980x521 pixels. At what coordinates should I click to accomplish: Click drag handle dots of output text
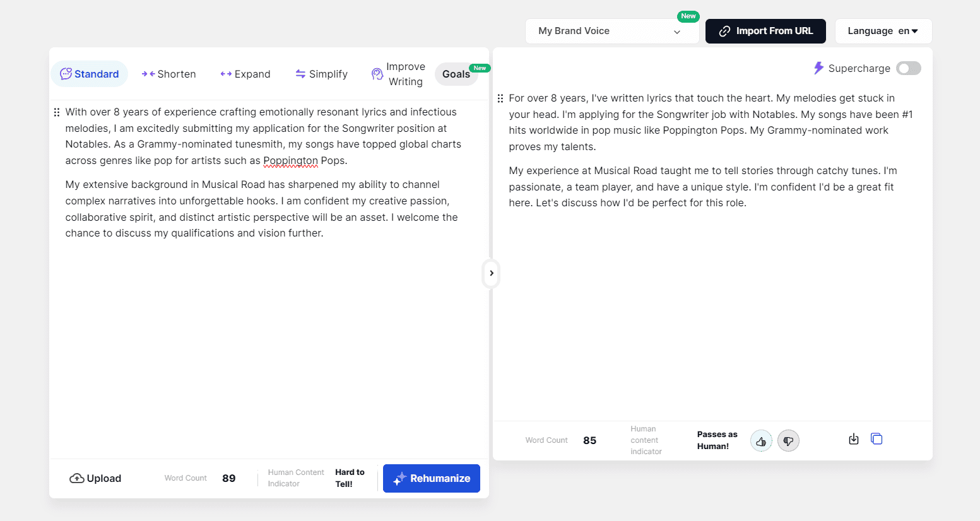(500, 98)
